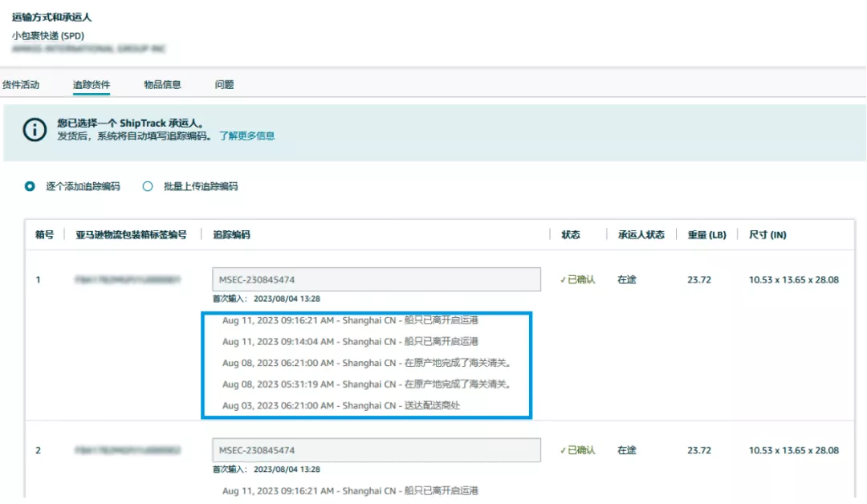Click the tracking code field for box 2
867x504 pixels.
pyautogui.click(x=373, y=450)
